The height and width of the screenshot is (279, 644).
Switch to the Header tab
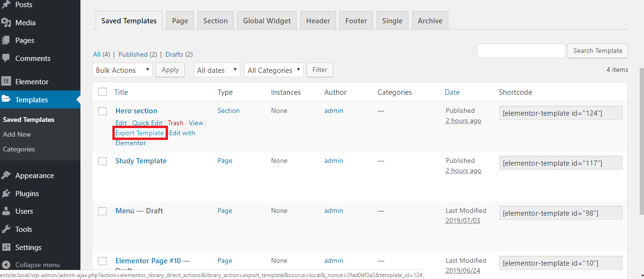[x=318, y=20]
